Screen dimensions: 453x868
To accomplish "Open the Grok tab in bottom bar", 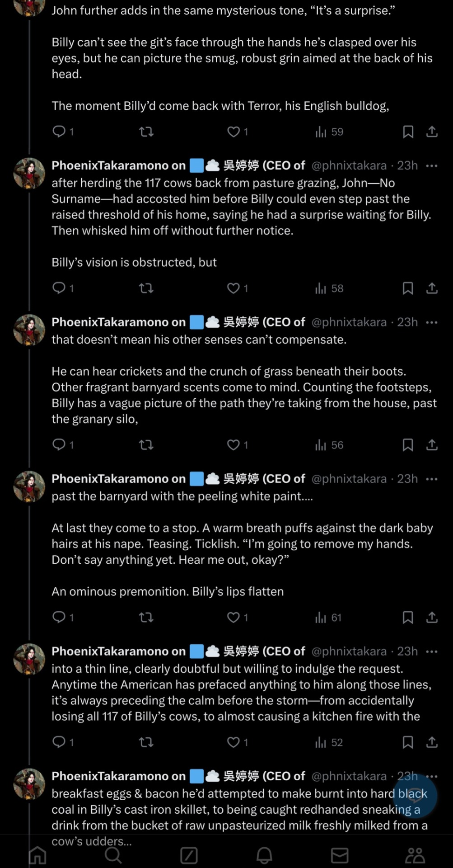I will click(x=189, y=855).
